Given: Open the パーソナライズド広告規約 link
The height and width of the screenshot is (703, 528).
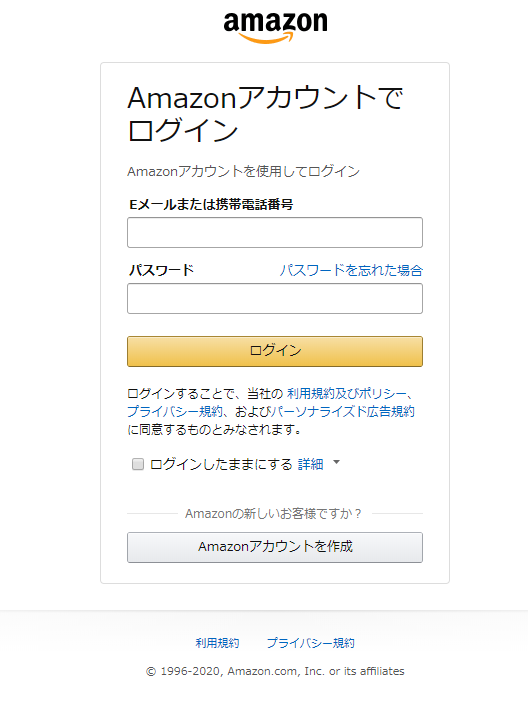Looking at the screenshot, I should pyautogui.click(x=343, y=411).
